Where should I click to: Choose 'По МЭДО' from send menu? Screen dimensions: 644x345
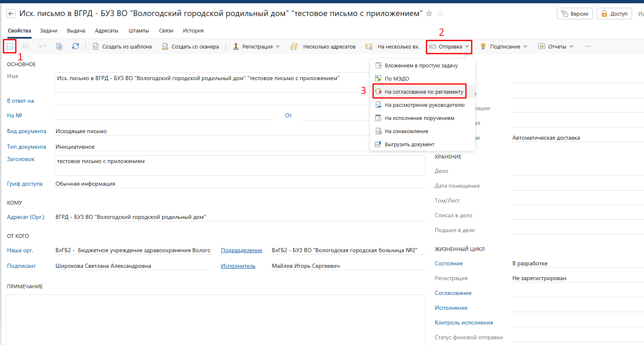(397, 78)
